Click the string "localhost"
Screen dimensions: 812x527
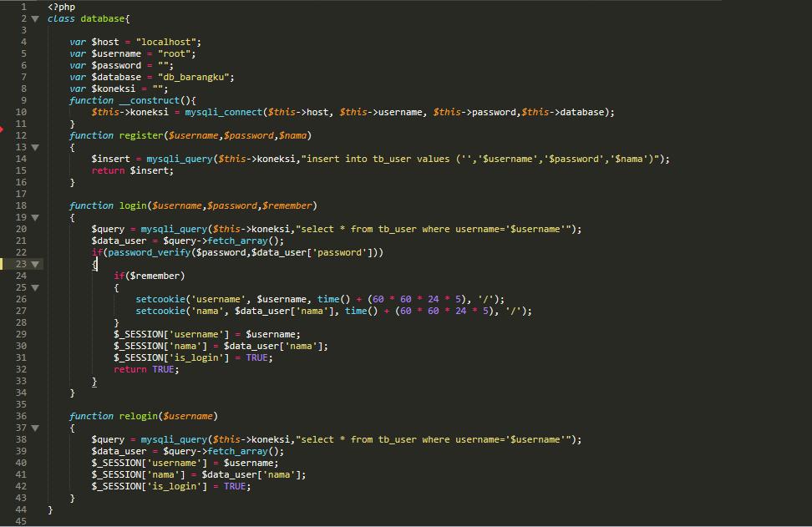(165, 42)
